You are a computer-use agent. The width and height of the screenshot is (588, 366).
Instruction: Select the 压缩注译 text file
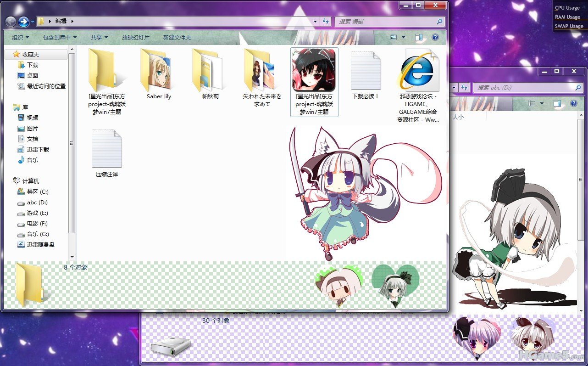tap(107, 153)
